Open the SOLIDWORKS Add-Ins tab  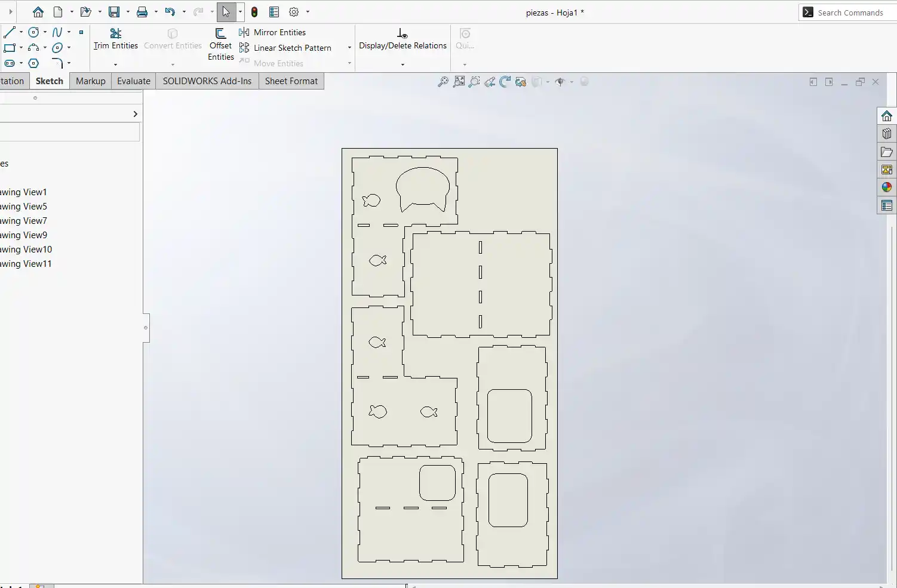207,81
